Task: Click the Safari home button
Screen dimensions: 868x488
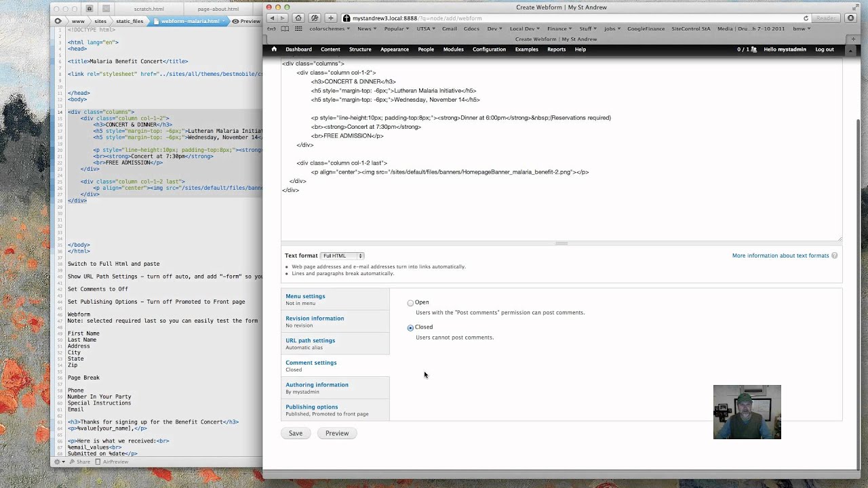Action: pyautogui.click(x=298, y=18)
